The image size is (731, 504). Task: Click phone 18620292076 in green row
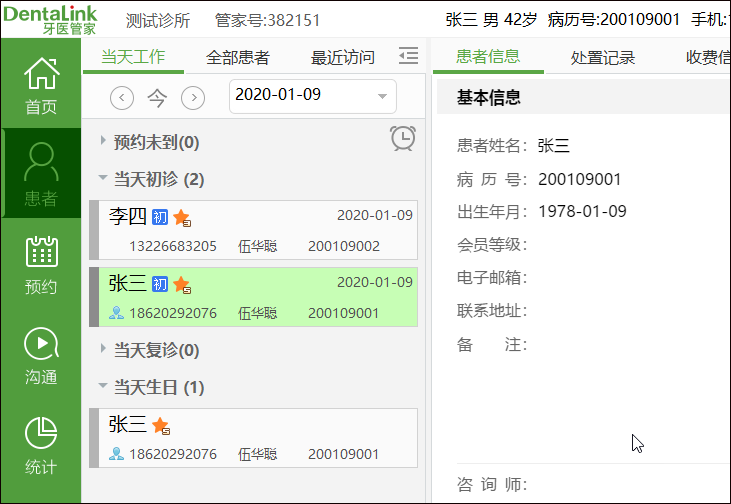tap(173, 313)
